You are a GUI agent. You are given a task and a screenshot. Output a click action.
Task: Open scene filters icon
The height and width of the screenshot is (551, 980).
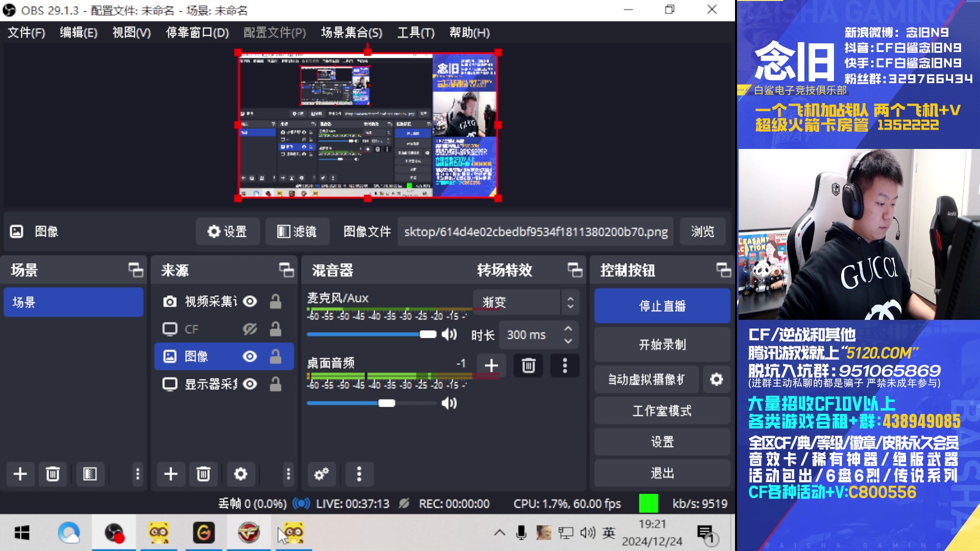pos(90,474)
